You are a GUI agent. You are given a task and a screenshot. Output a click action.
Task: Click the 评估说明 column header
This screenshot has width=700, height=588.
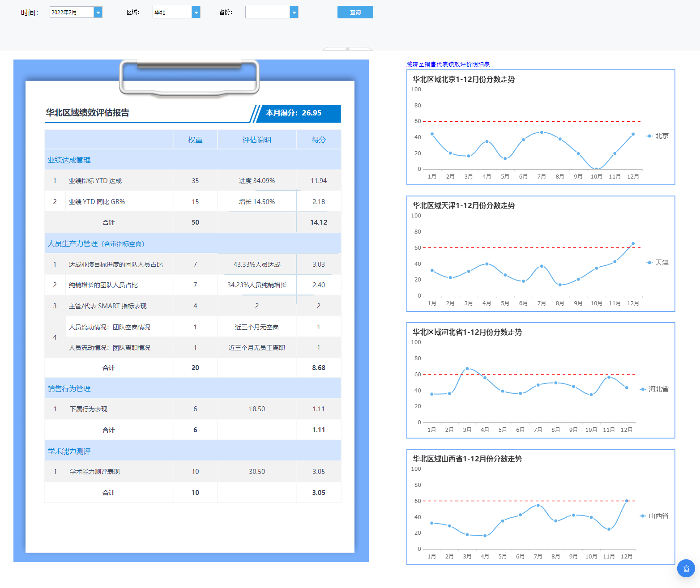(x=257, y=140)
